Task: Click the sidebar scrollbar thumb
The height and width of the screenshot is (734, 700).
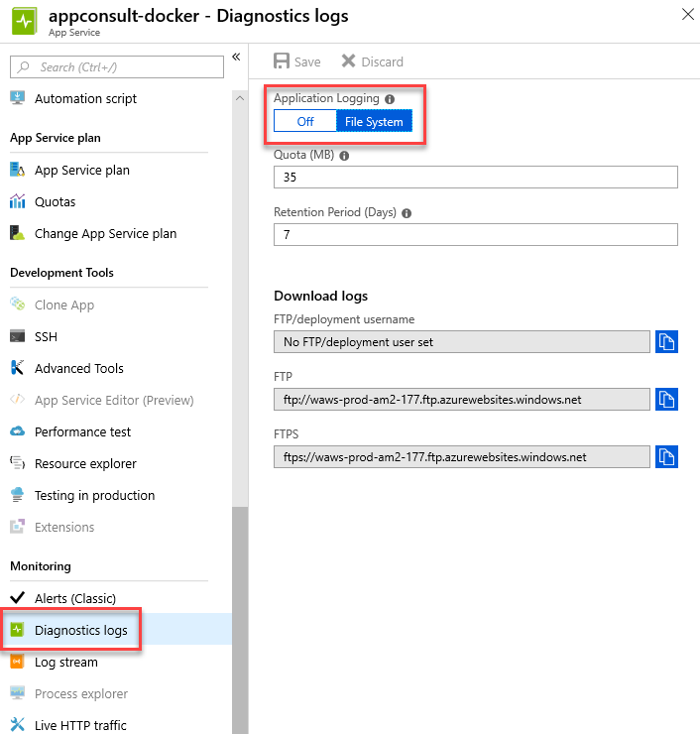Action: [240, 620]
